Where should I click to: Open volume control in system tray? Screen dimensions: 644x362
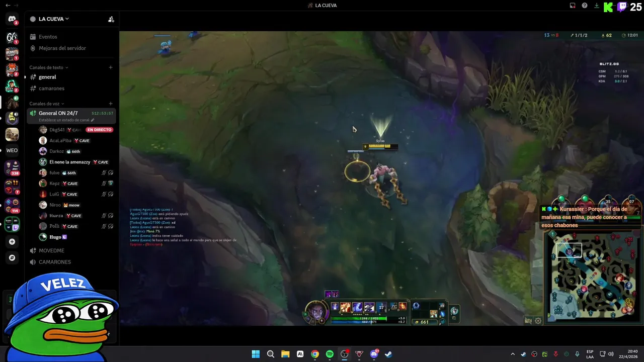coord(611,354)
